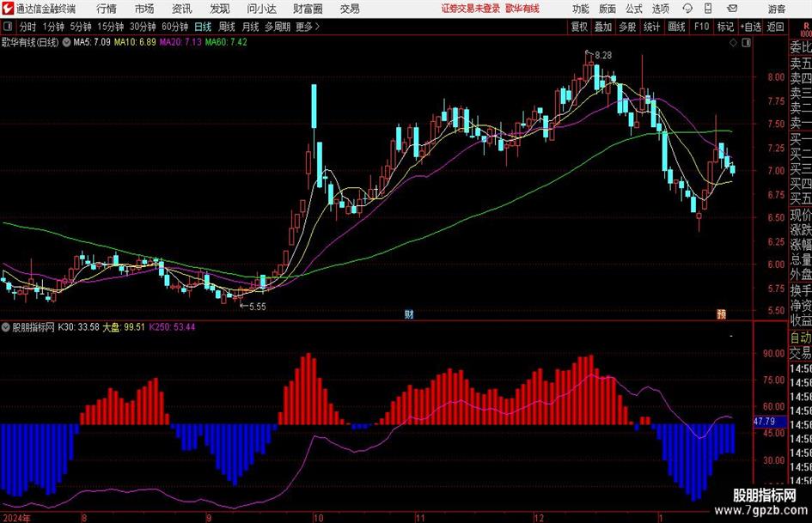Open the 市场 menu

pos(144,9)
